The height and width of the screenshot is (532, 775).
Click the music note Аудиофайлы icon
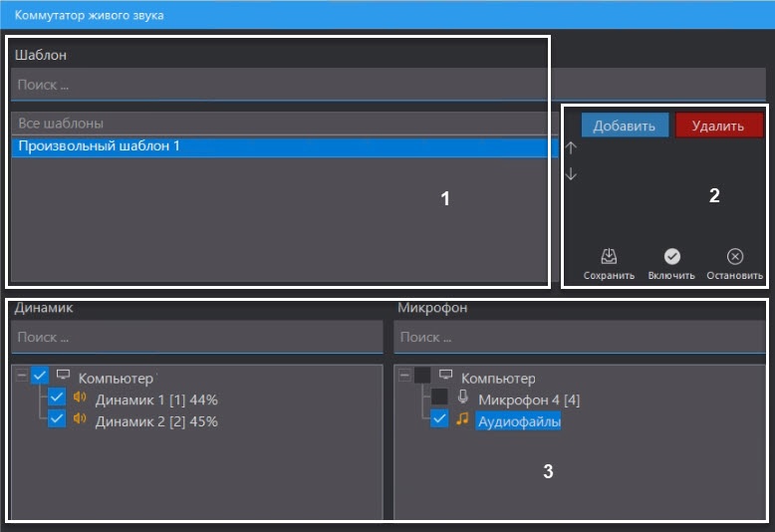click(x=462, y=420)
